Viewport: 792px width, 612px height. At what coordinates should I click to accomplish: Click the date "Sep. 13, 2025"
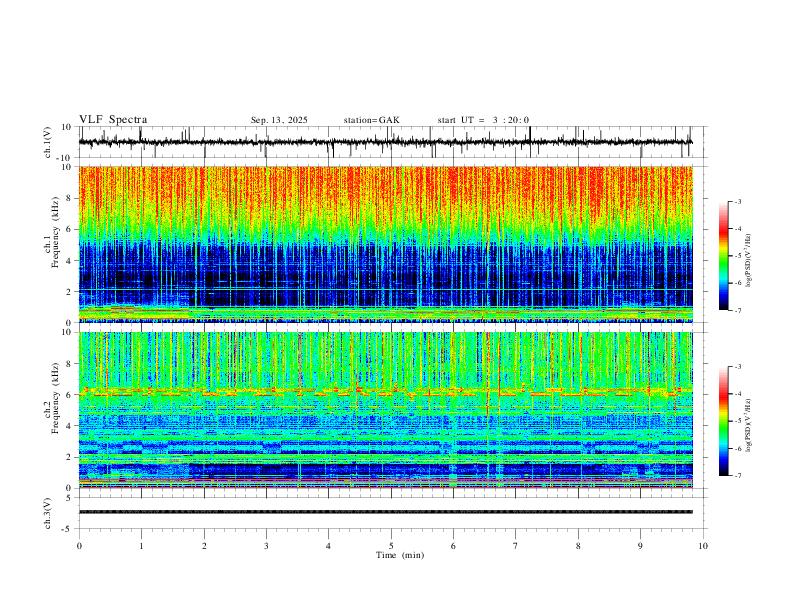(279, 120)
